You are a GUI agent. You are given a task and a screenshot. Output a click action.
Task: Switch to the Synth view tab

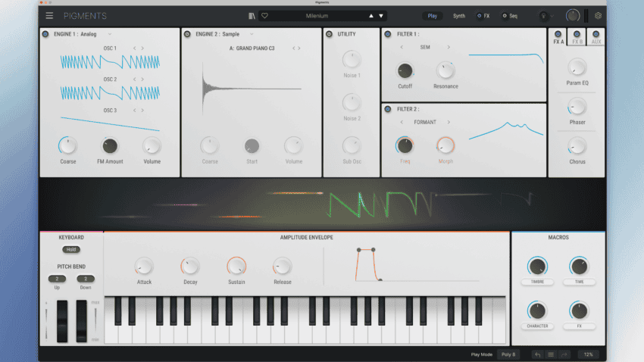459,16
